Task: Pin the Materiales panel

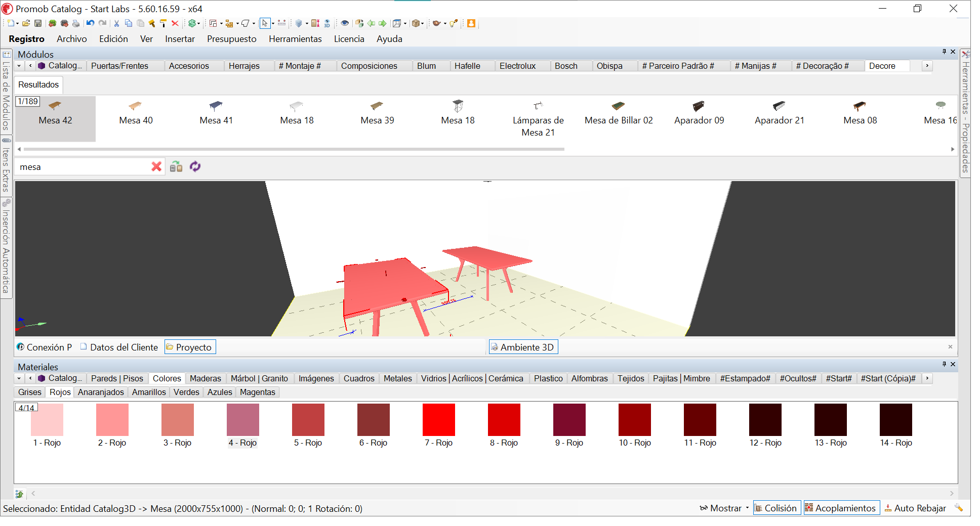Action: [x=944, y=364]
